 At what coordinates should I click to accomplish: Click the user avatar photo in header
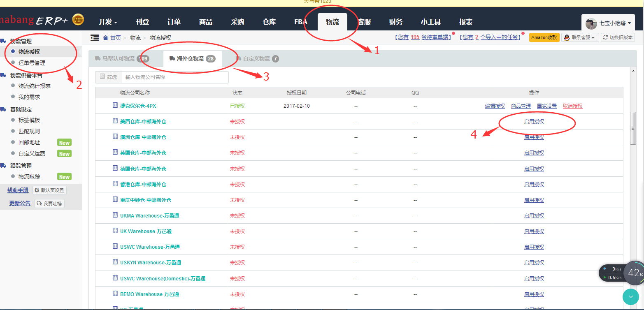pyautogui.click(x=591, y=23)
